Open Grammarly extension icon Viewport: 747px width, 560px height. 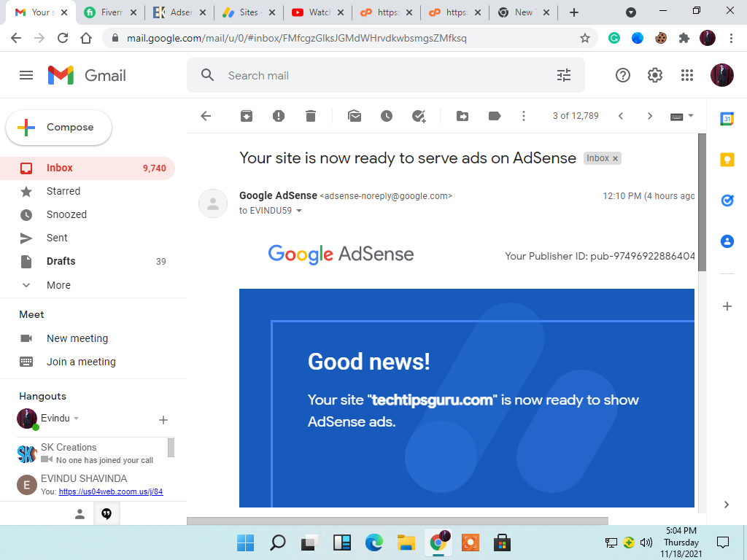click(614, 38)
